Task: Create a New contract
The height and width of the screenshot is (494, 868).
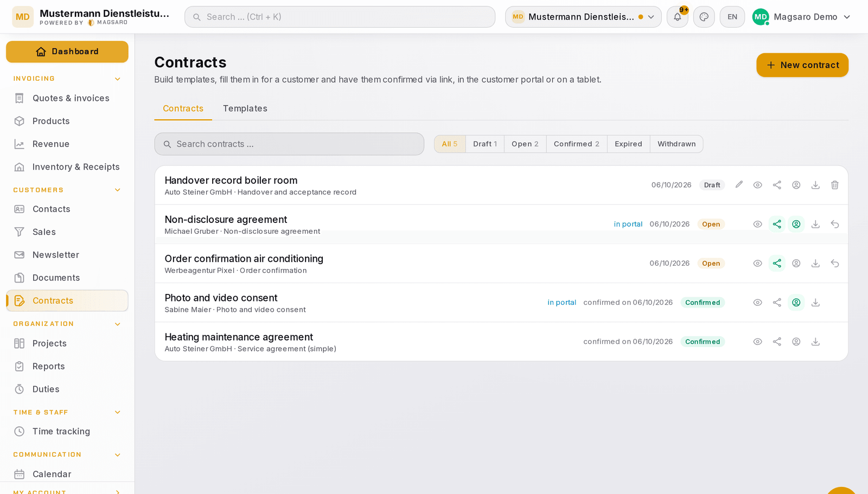Action: 802,65
